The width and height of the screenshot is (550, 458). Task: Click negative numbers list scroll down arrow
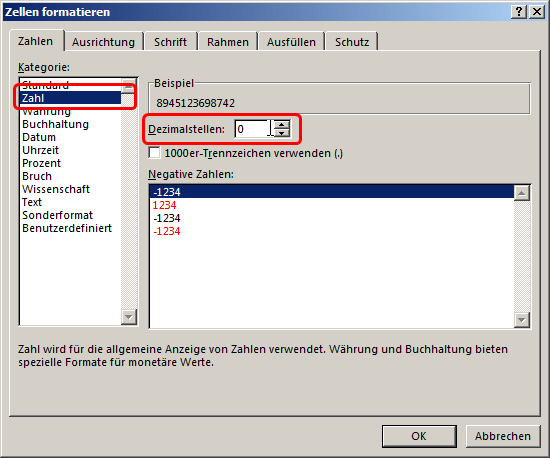(522, 320)
